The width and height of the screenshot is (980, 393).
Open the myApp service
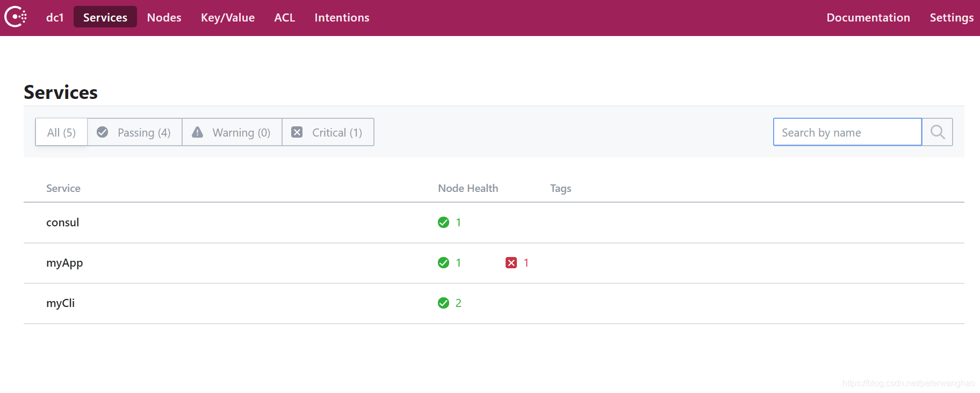point(64,263)
